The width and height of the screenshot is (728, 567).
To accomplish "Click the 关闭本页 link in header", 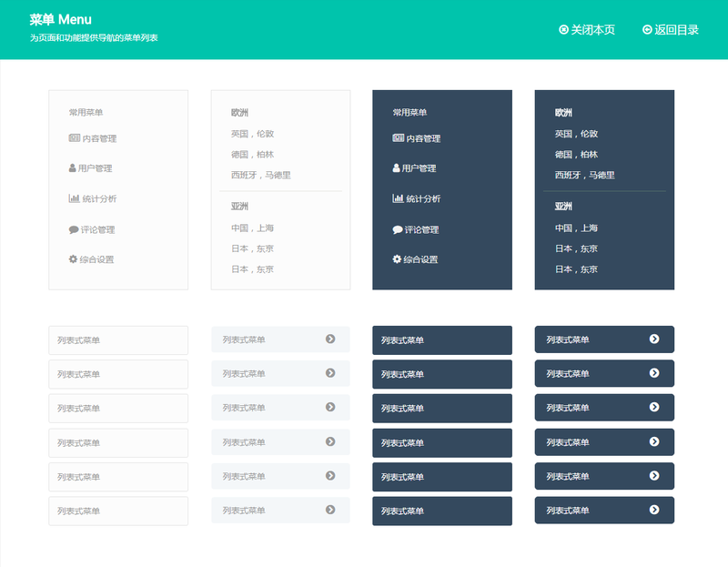I will tap(592, 30).
